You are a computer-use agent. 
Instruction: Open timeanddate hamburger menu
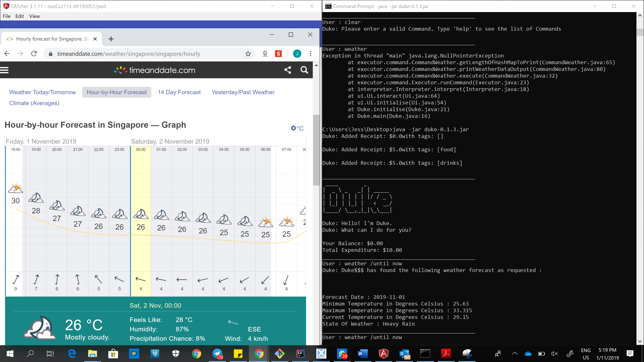pos(4,70)
